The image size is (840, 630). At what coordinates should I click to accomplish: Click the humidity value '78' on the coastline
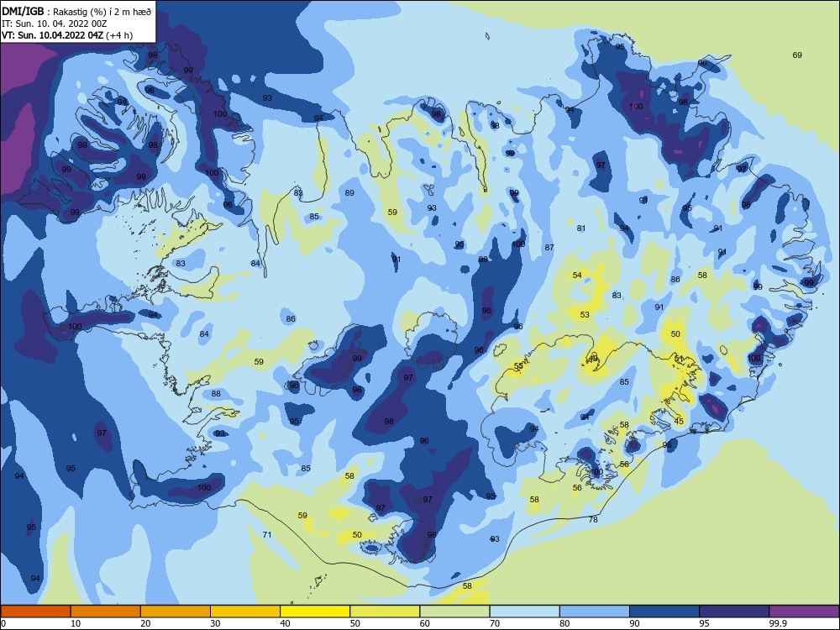tap(593, 520)
